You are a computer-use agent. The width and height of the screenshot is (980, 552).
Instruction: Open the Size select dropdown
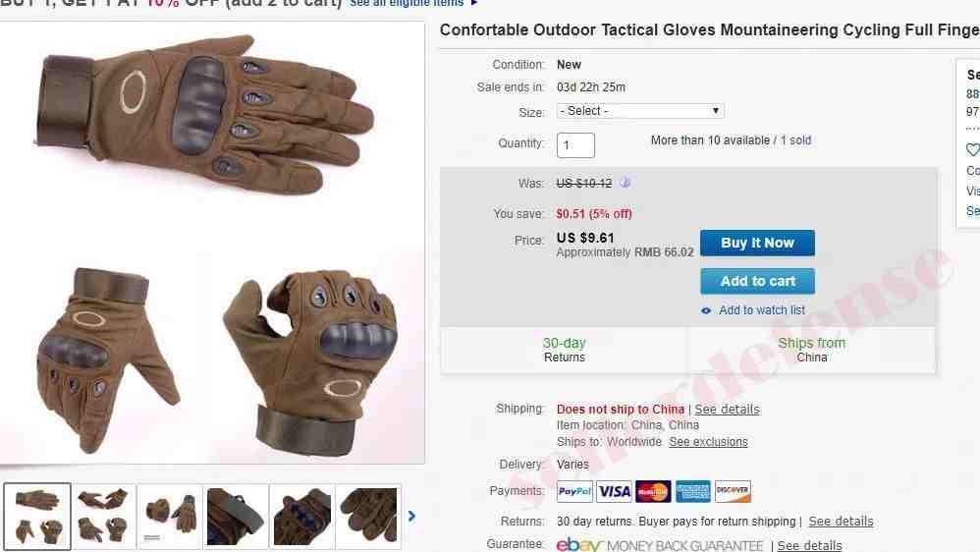point(640,111)
